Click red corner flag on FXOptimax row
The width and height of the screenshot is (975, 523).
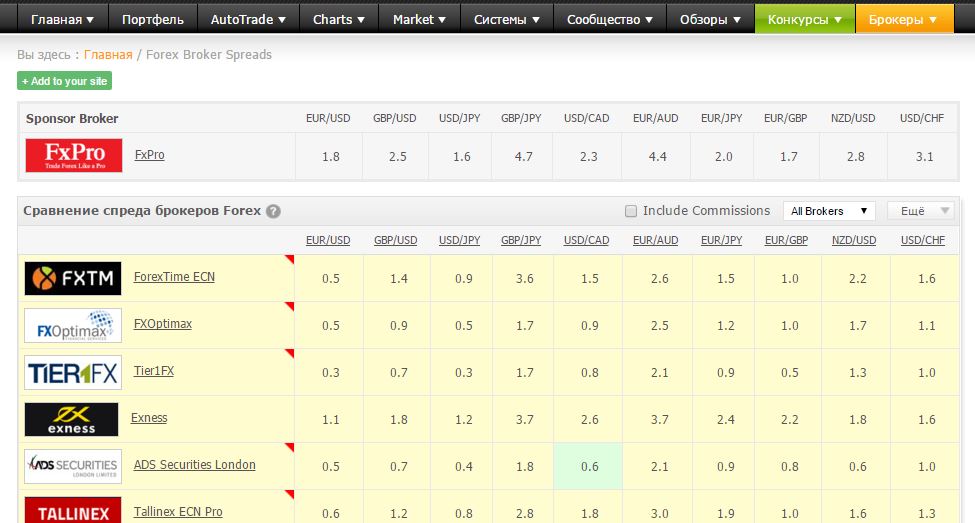pos(289,307)
